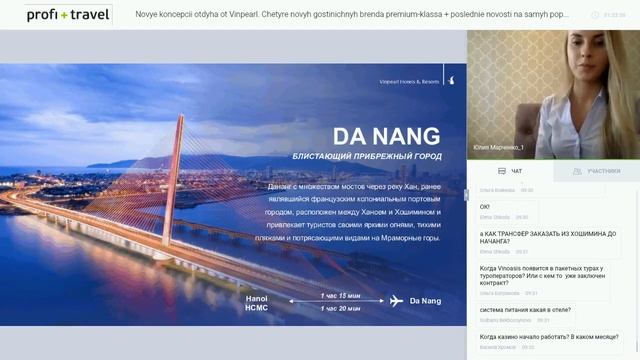The height and width of the screenshot is (360, 640).
Task: Collapse the side panel using its edge handle
Action: pos(466,195)
